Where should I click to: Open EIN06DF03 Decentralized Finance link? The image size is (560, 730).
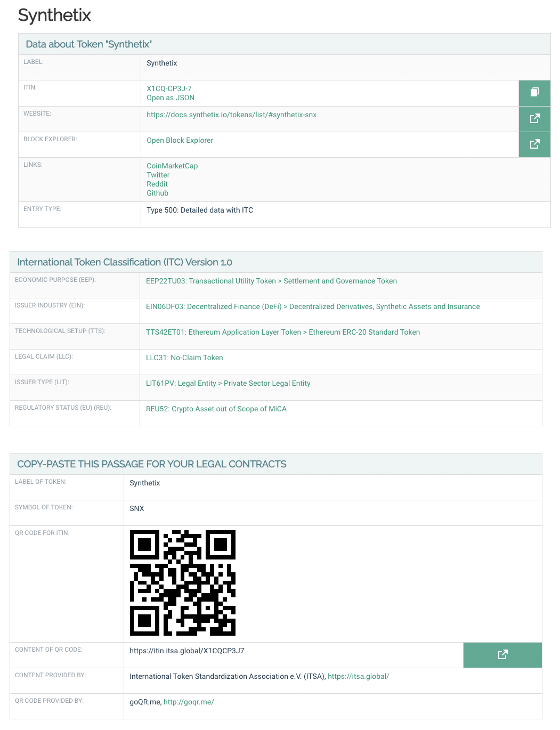(x=313, y=306)
